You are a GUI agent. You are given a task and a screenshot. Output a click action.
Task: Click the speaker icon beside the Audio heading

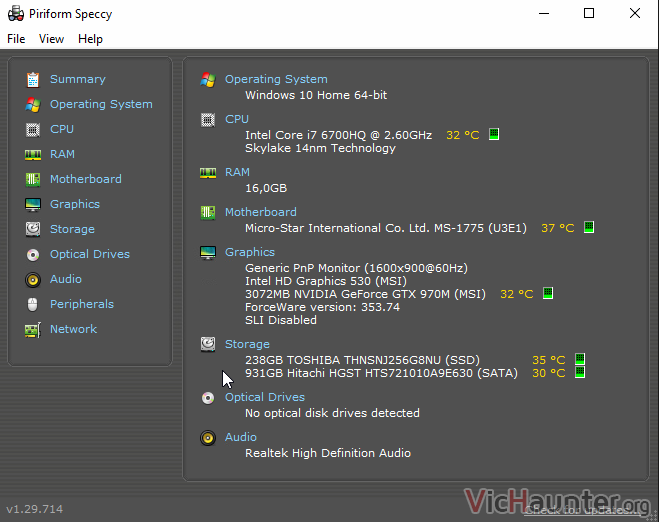(208, 438)
